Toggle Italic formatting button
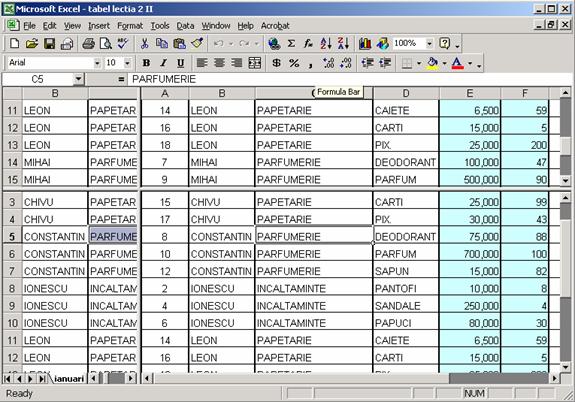This screenshot has height=402, width=575. 163,63
